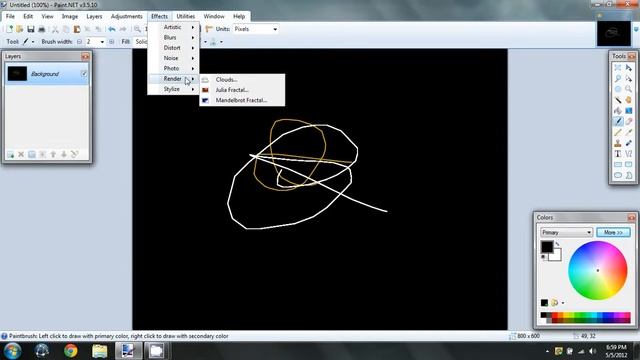Click the Paste clipboard toolbar icon
Viewport: 640px width, 360px height.
(x=77, y=29)
